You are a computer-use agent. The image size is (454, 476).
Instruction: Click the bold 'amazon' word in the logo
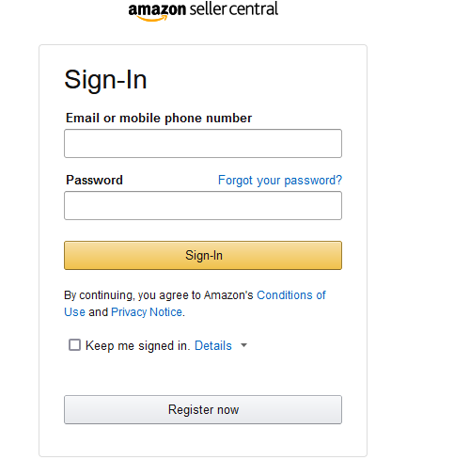click(x=157, y=9)
